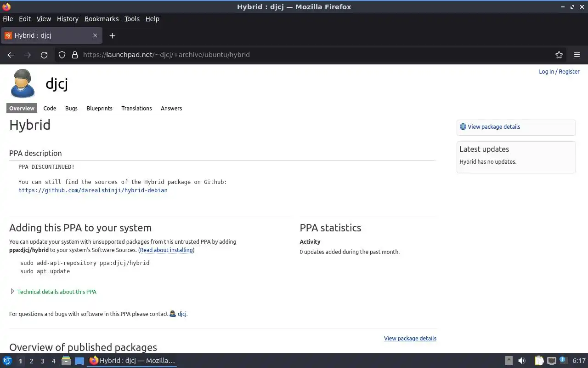Click the Firefox taskbar window button

point(132,361)
